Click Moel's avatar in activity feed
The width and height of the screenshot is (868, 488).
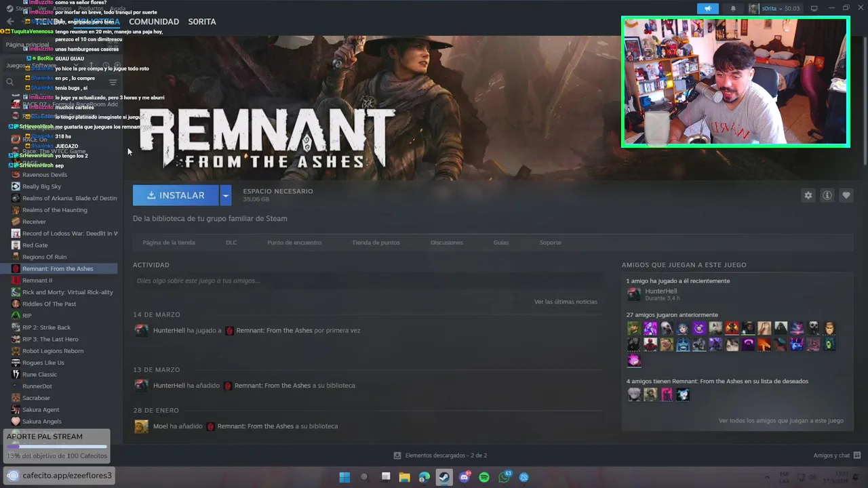point(141,426)
